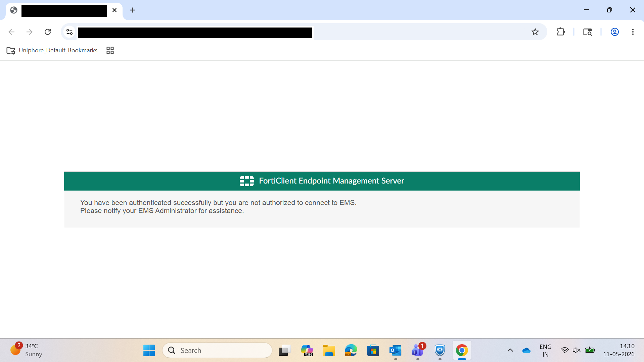
Task: Open Outlook from the taskbar
Action: [x=396, y=351]
